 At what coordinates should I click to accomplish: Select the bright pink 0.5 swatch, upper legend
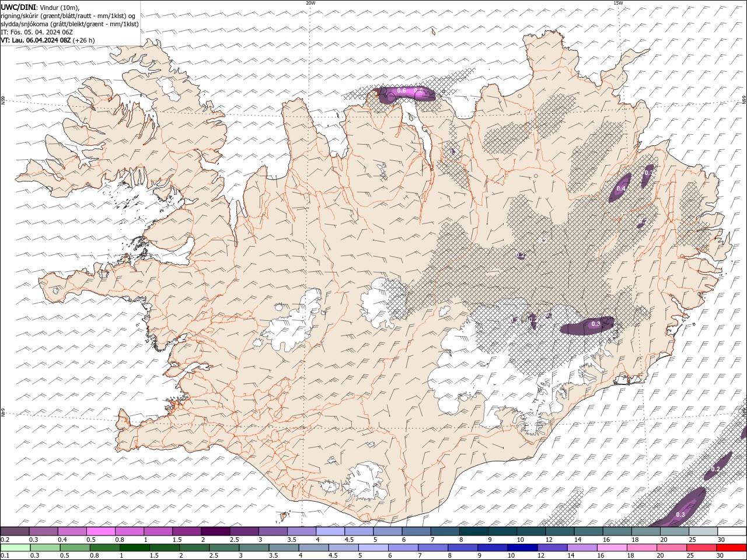[101, 531]
